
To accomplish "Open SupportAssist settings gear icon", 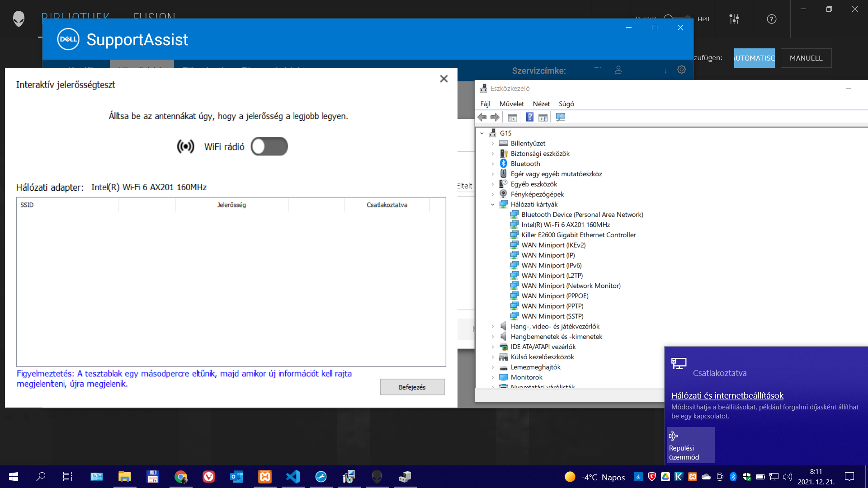I will point(681,70).
